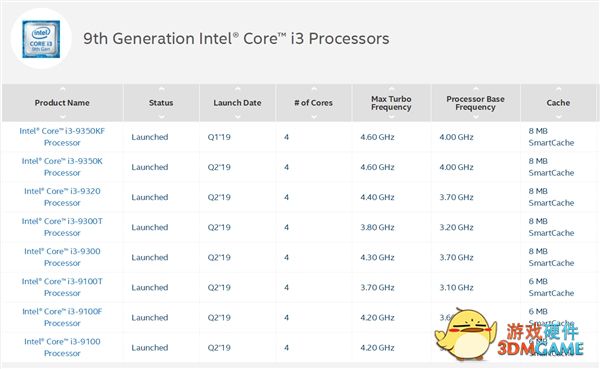Open Intel Core i3-9320 Processor link
This screenshot has width=600, height=369.
[62, 197]
